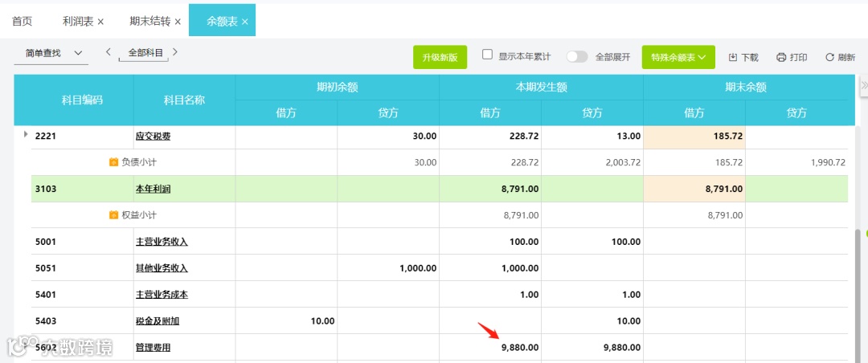Expand the 2221 应交税费 row
Image resolution: width=868 pixels, height=363 pixels.
pos(26,134)
